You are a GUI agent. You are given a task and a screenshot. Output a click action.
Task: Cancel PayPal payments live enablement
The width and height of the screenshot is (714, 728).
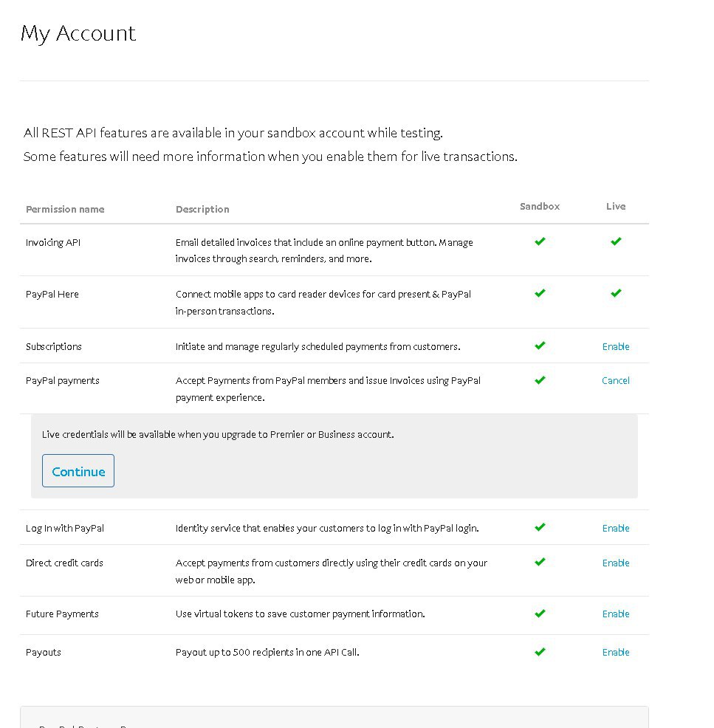(616, 381)
